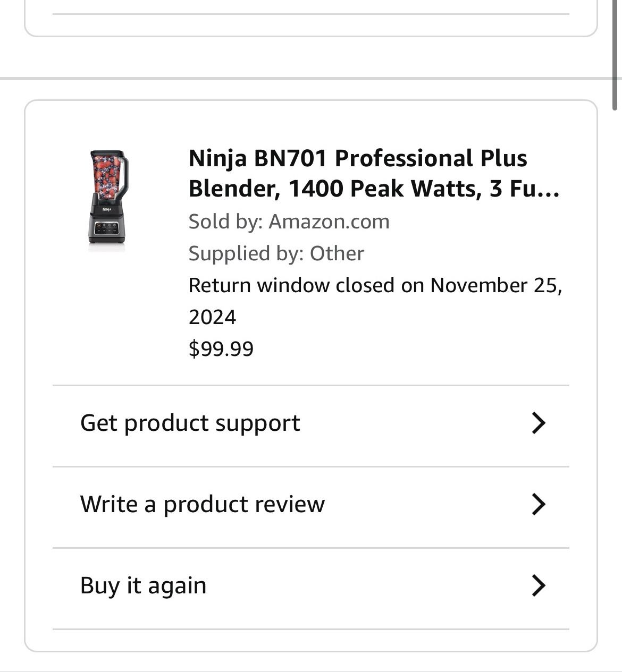Click the truncated title ellipsis after '3 Fu'
The height and width of the screenshot is (672, 622).
click(x=549, y=190)
